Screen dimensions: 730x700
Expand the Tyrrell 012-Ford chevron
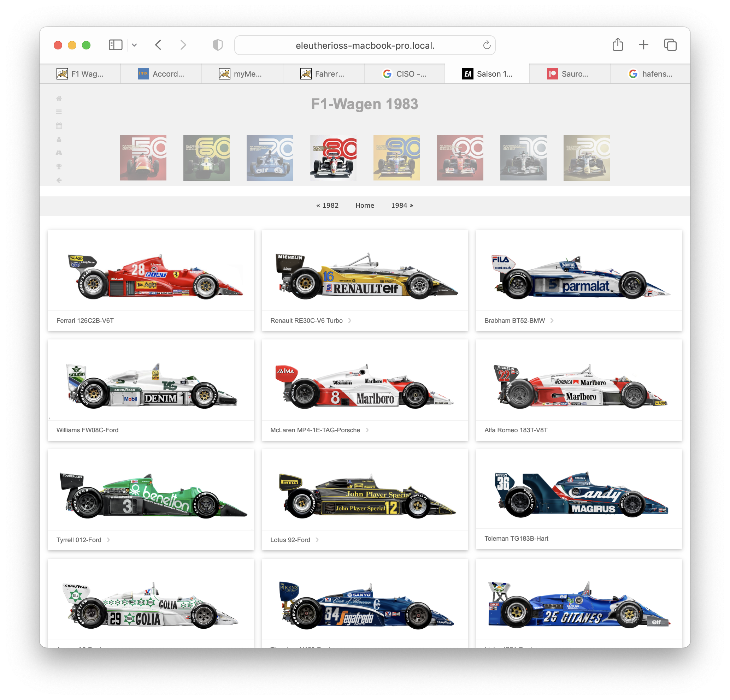[108, 540]
